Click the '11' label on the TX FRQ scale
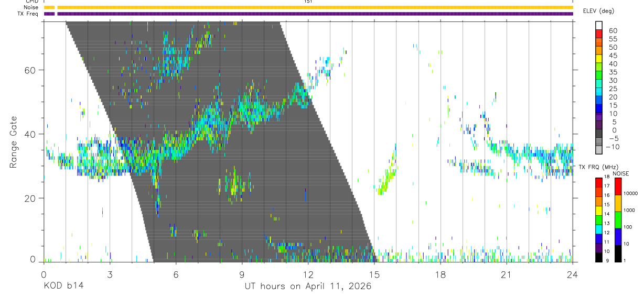The image size is (644, 297). [607, 242]
